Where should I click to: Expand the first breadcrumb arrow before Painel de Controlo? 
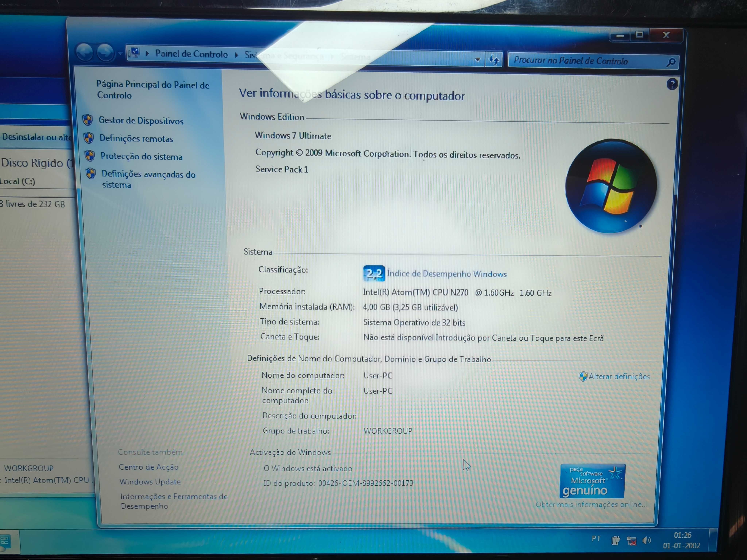click(147, 53)
